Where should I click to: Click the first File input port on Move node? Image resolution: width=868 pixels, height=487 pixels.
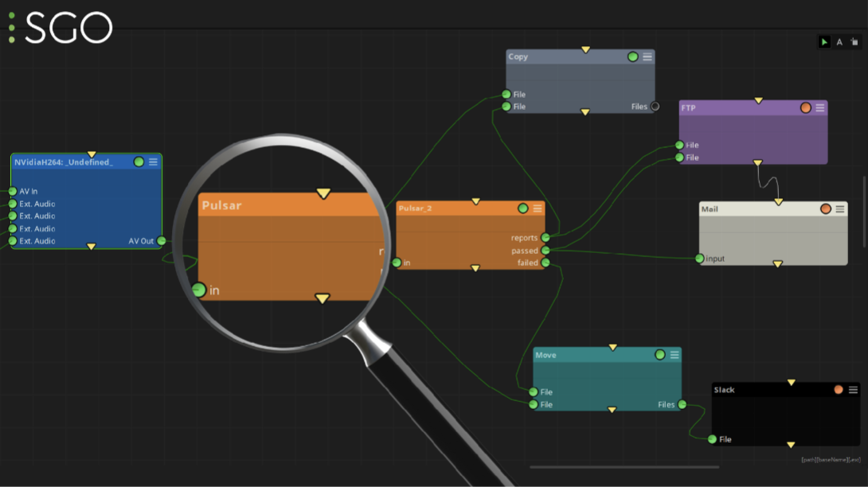533,392
